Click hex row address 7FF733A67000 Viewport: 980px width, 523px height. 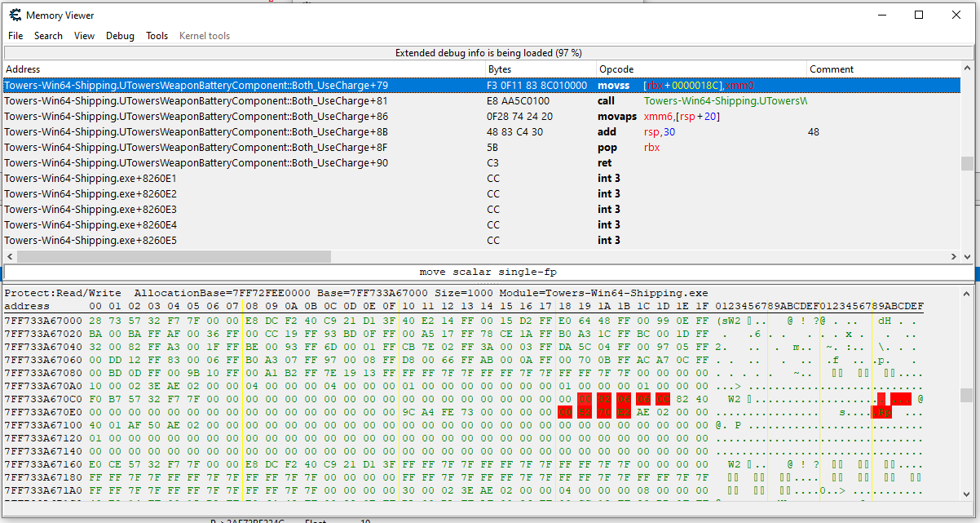point(43,321)
